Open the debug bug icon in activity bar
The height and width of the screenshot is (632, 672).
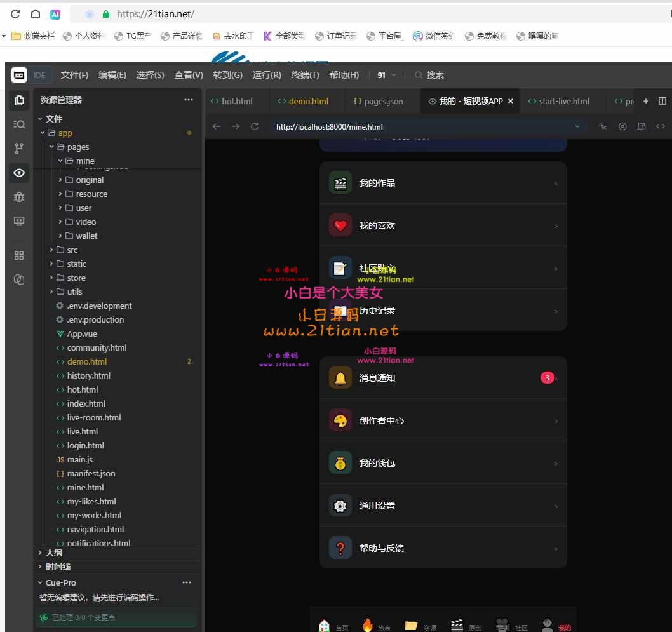19,197
